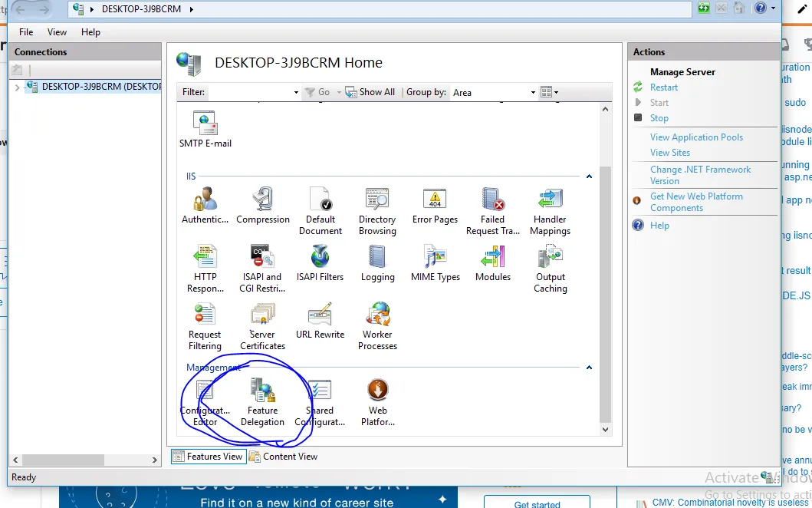Click scroll down arrow in features pane
The image size is (812, 508).
605,429
